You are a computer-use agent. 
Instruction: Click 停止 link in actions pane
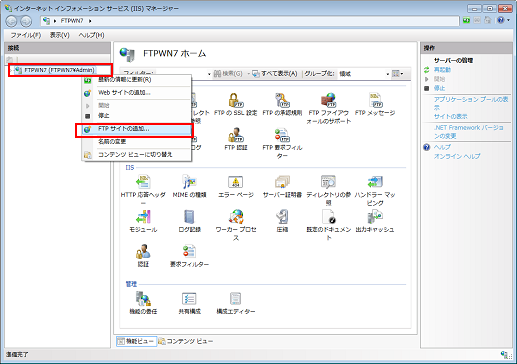point(439,88)
